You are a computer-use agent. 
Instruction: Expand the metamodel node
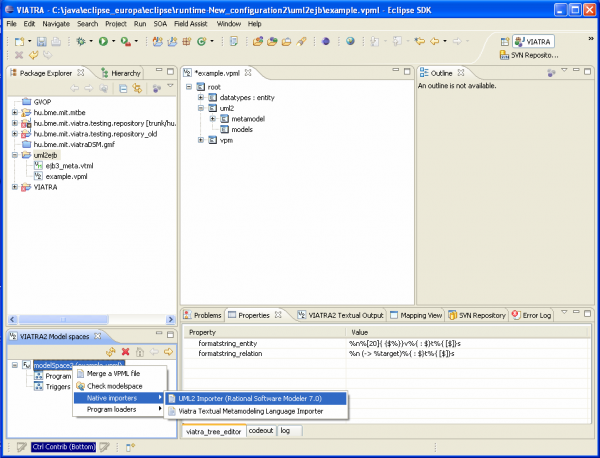(212, 119)
